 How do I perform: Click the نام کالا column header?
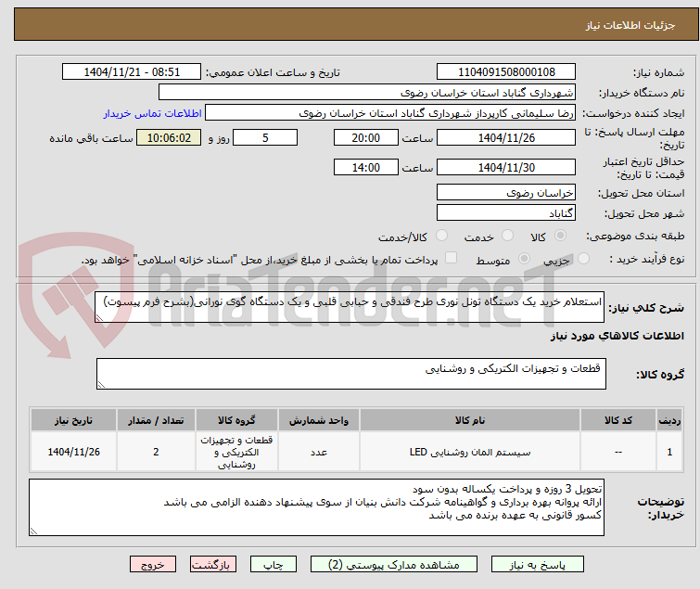[x=470, y=420]
